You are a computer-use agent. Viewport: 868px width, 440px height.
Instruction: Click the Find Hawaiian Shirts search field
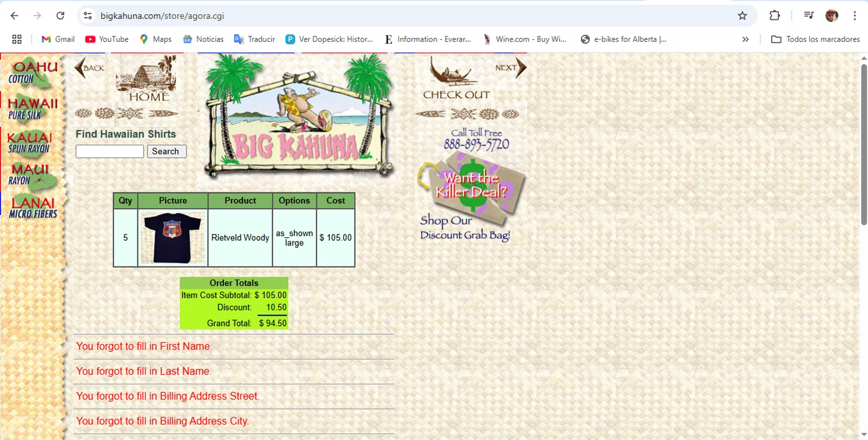[x=109, y=152]
